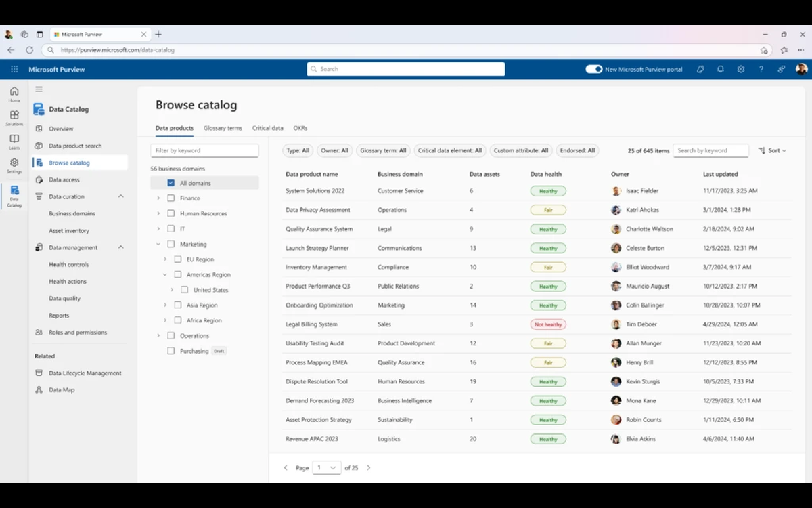Open the Sort dropdown
This screenshot has width=812, height=508.
point(772,150)
